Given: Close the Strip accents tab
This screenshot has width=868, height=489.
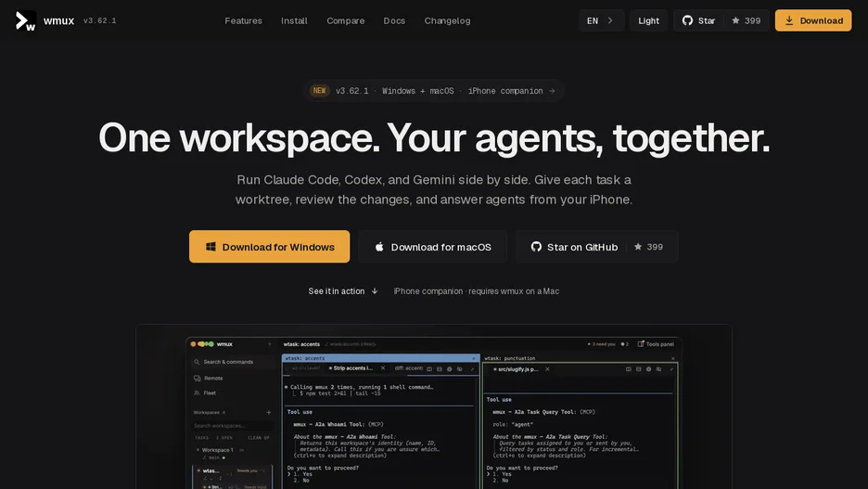Looking at the screenshot, I should (x=382, y=368).
